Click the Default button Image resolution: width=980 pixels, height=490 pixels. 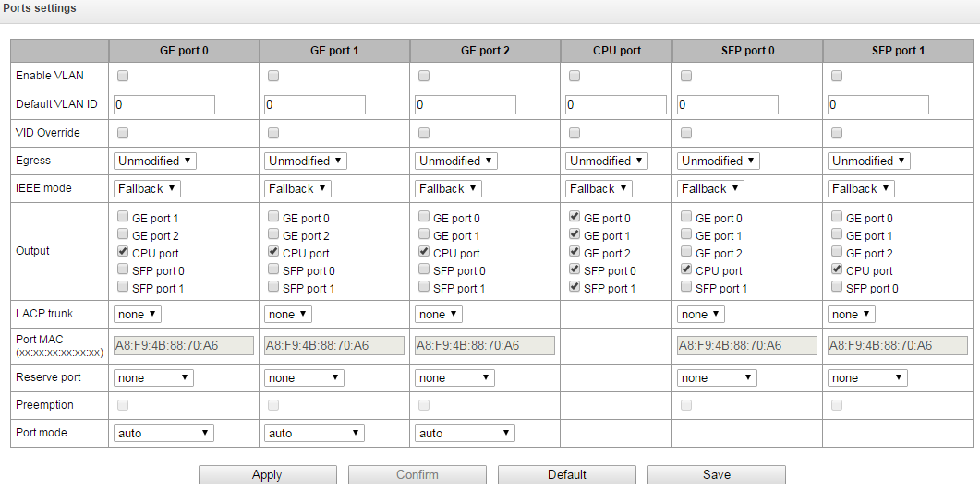click(x=566, y=474)
